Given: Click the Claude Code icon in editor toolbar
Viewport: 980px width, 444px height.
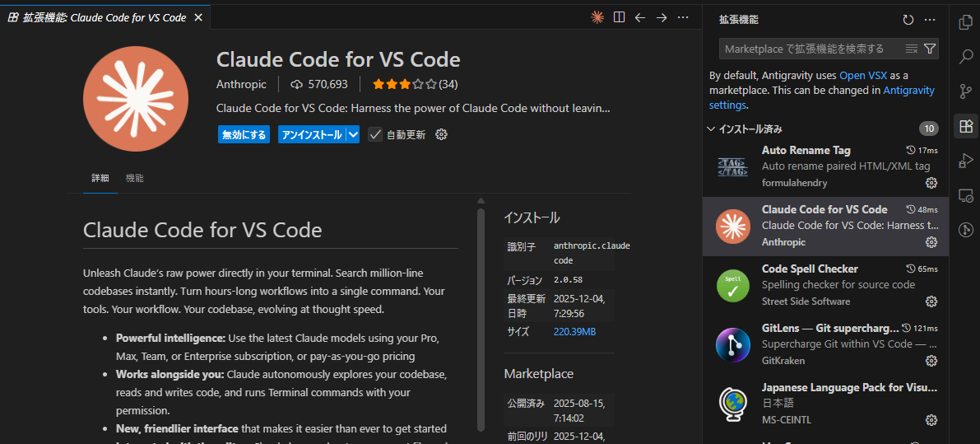Looking at the screenshot, I should tap(597, 17).
